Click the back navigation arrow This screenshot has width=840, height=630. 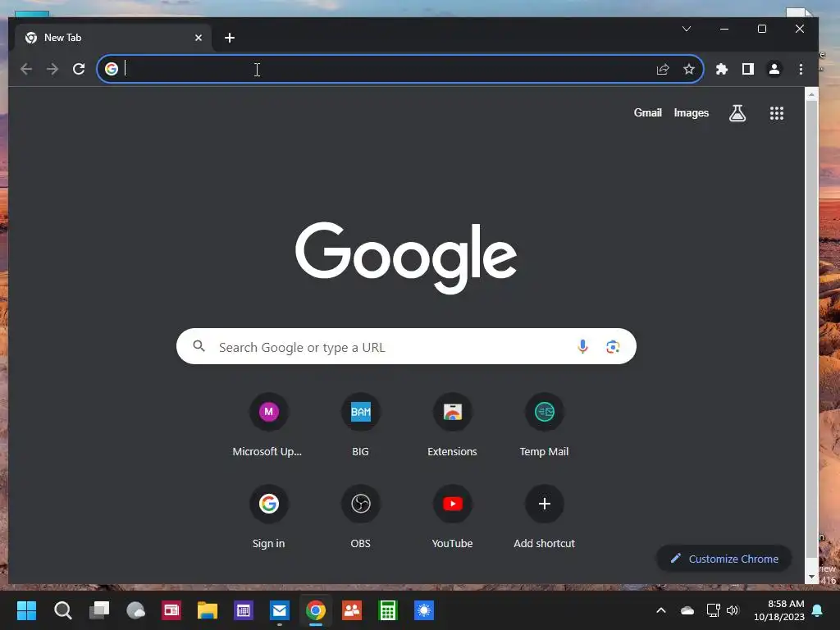[25, 69]
